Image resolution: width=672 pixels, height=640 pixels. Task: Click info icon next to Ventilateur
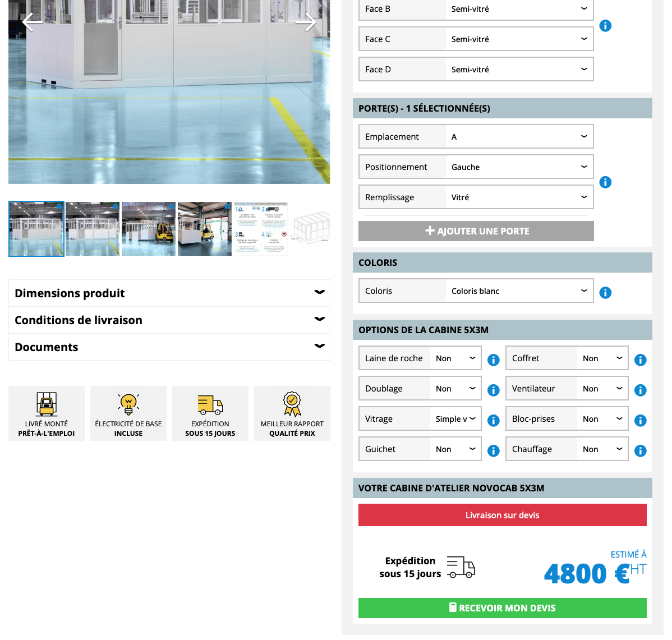coord(640,390)
